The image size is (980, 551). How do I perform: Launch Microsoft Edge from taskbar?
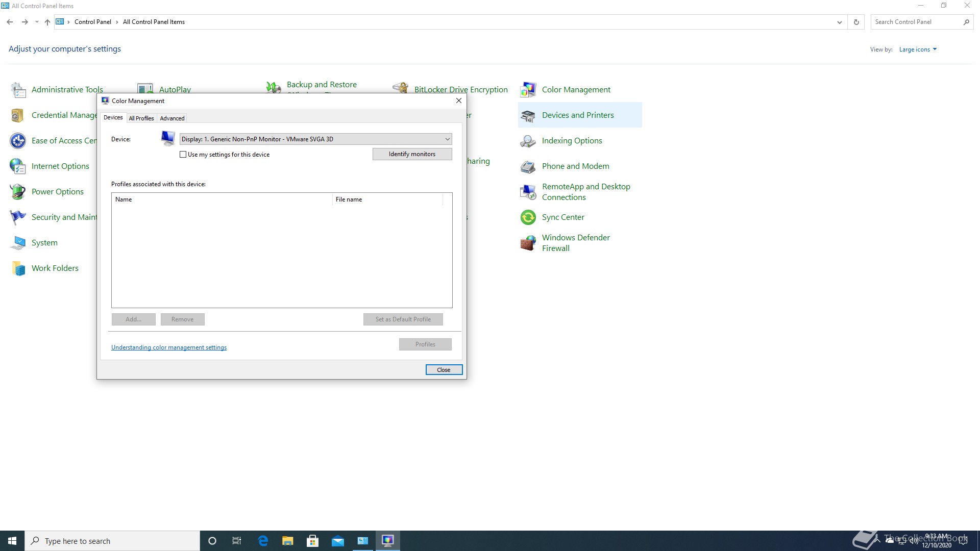click(x=263, y=541)
